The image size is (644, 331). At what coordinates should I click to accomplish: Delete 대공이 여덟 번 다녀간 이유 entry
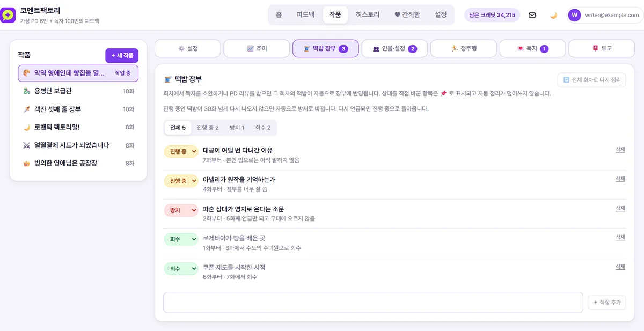tap(620, 150)
